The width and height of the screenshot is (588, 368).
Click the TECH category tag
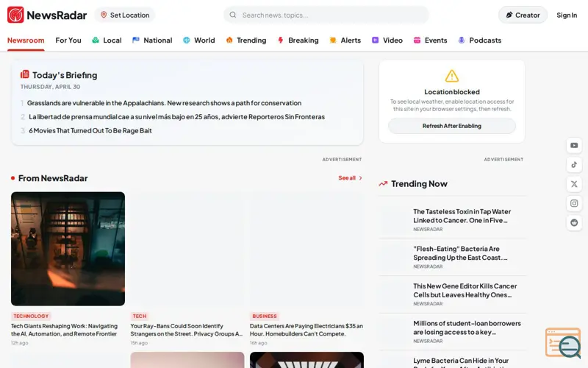(x=140, y=316)
